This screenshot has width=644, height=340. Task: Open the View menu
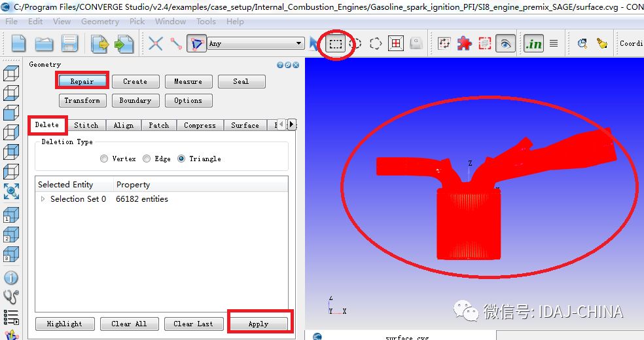click(62, 22)
